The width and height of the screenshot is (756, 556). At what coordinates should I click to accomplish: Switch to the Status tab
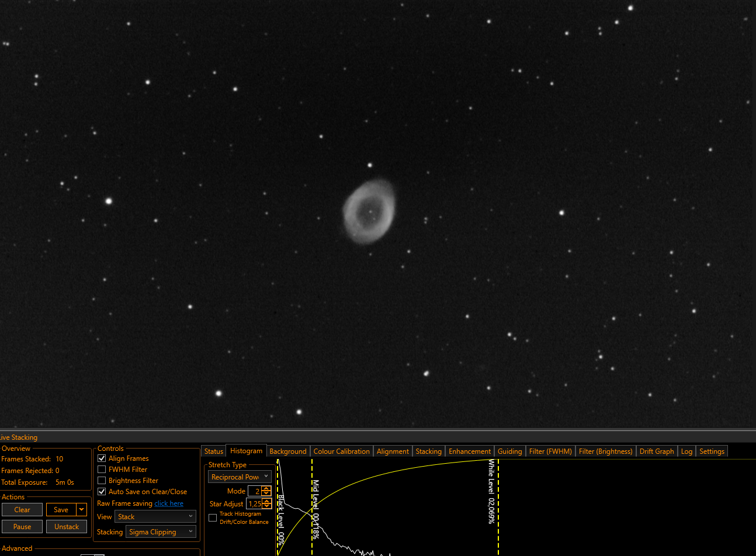(x=214, y=451)
